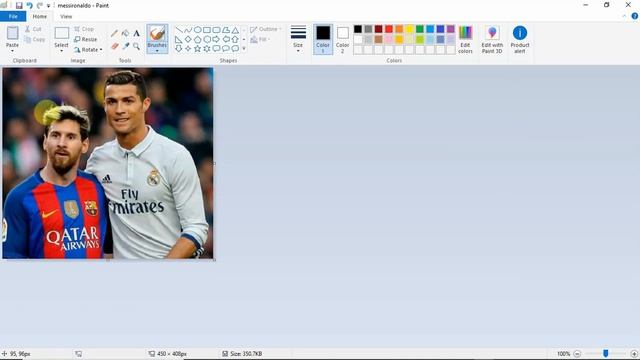Viewport: 640px width, 360px height.
Task: Click the 100% zoom level text
Action: coord(563,354)
